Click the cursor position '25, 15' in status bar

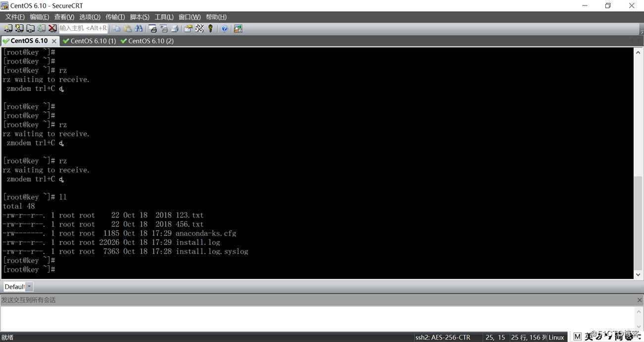pos(495,338)
